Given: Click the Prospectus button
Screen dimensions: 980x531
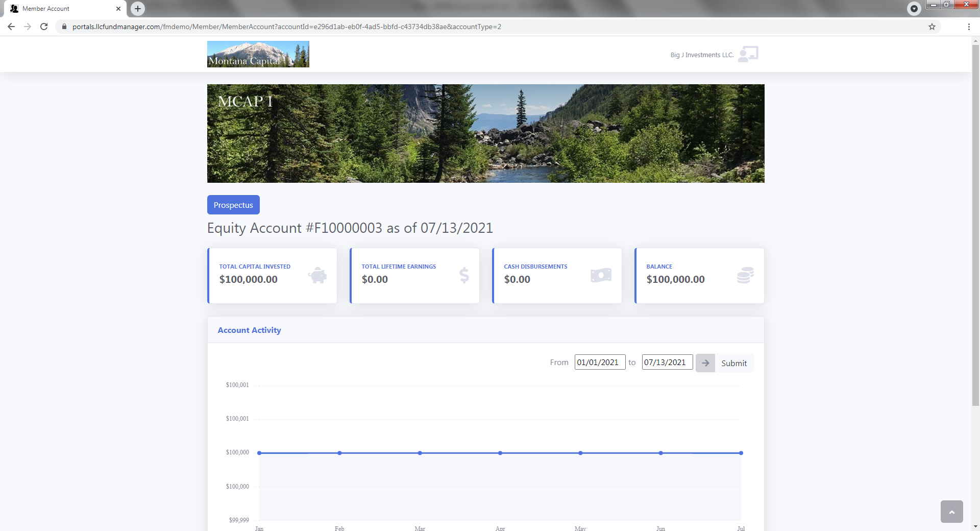Looking at the screenshot, I should 233,205.
